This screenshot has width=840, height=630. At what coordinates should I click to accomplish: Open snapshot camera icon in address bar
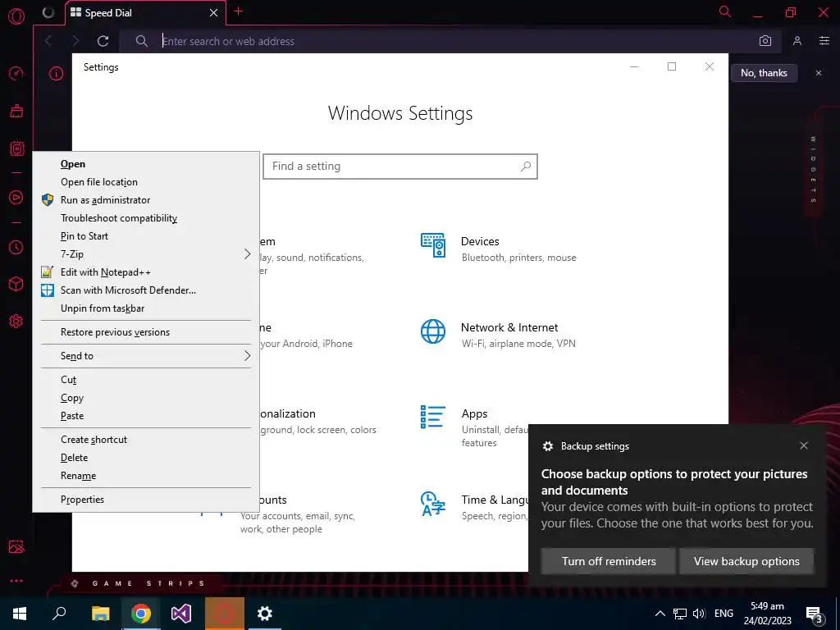coord(765,41)
